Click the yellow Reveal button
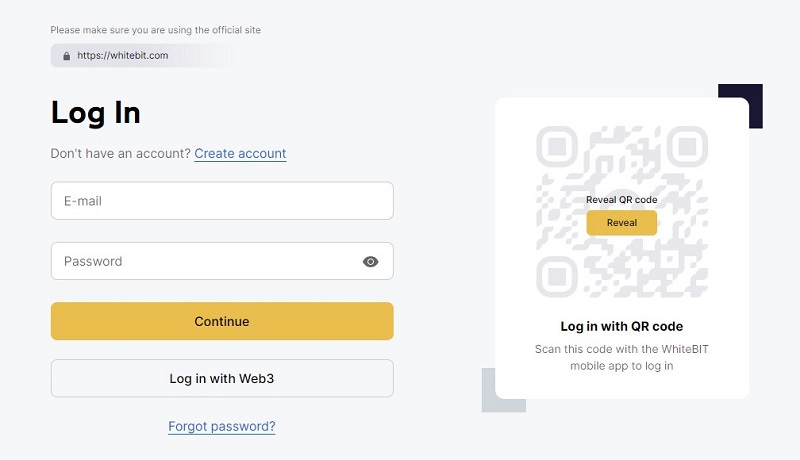Screen dimensions: 800x460 tap(621, 223)
